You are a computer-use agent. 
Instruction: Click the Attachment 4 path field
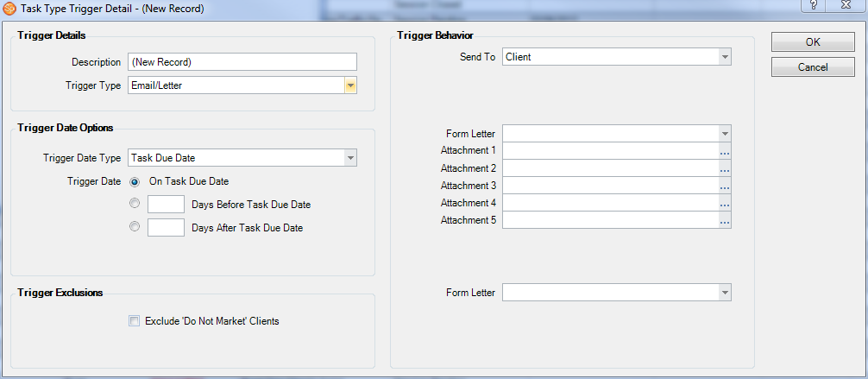[611, 203]
